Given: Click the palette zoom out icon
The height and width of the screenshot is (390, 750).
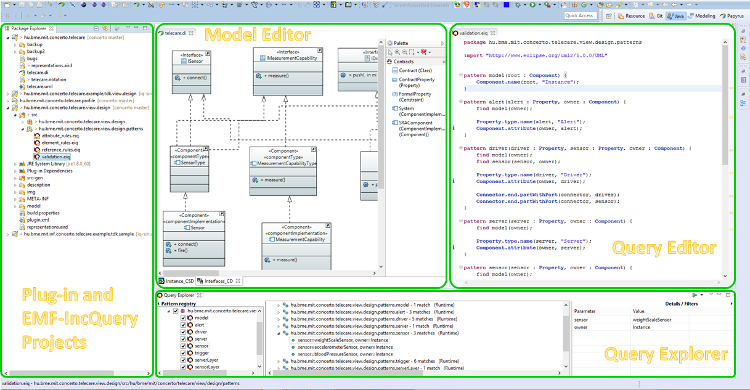Looking at the screenshot, I should (x=405, y=52).
